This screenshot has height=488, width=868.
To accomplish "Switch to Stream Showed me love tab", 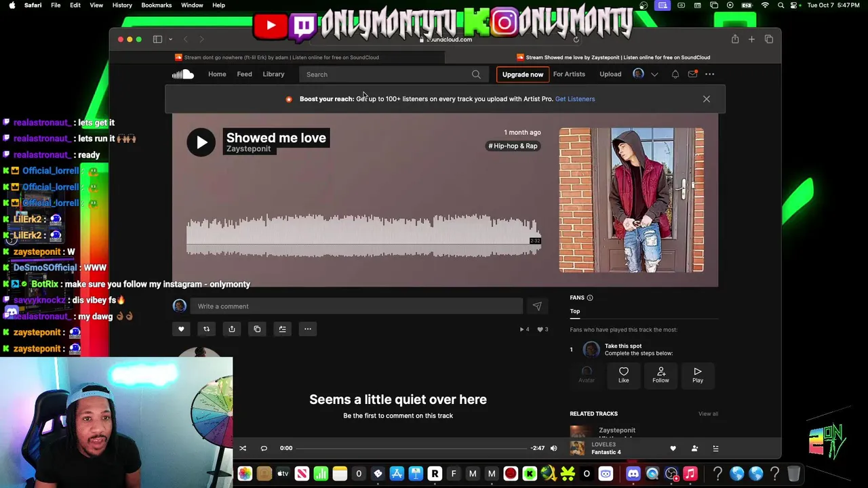I will 613,58.
